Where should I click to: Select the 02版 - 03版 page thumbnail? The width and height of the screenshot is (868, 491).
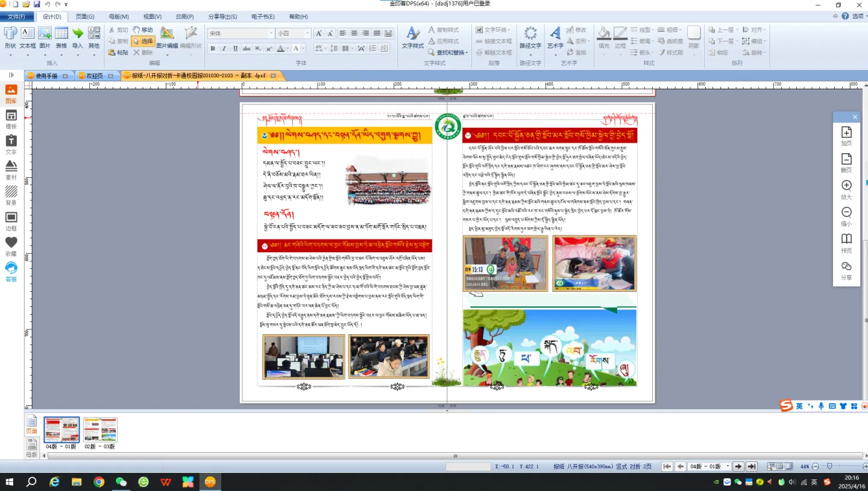[100, 430]
